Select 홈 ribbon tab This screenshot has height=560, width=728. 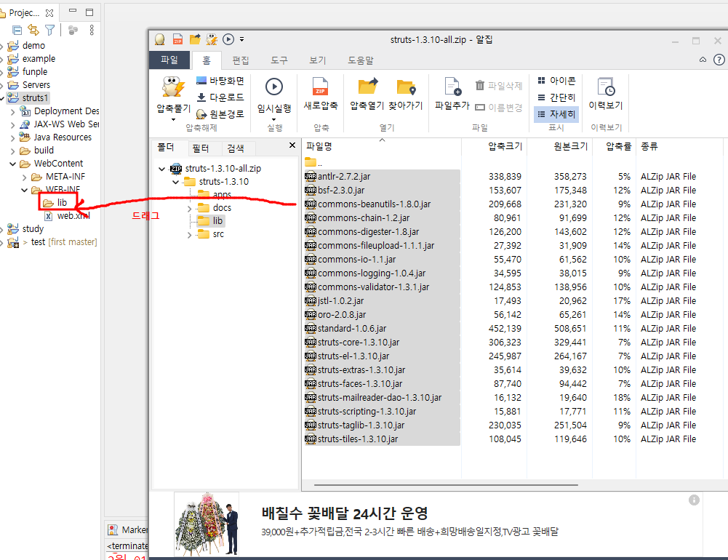point(207,60)
